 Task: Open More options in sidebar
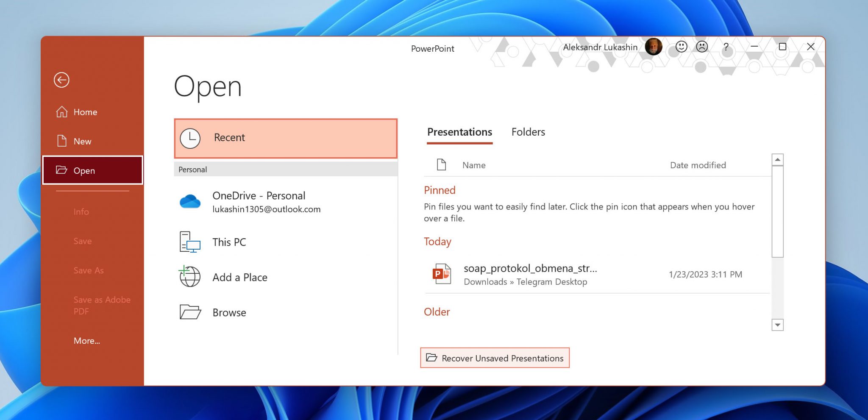(x=86, y=340)
